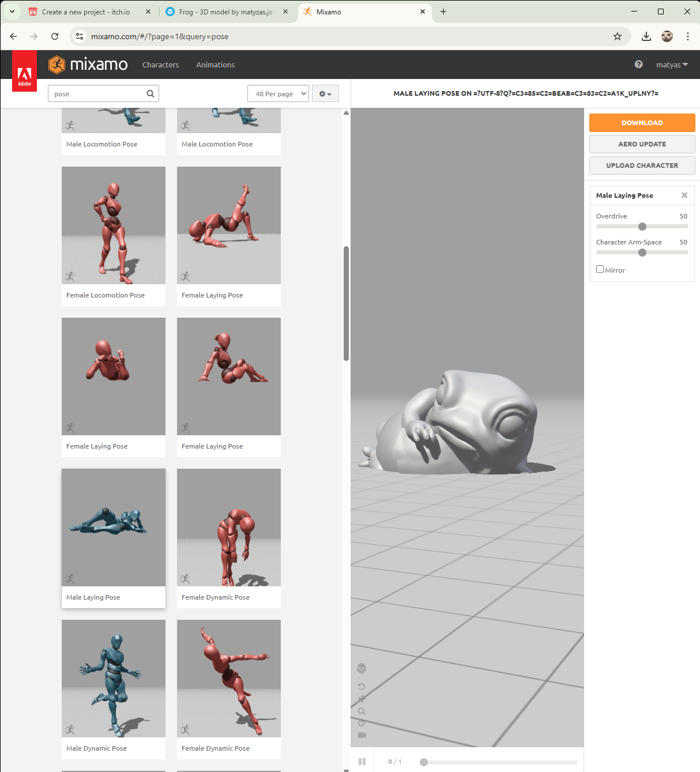Click the zoom magnifier icon in viewer

coord(362,711)
